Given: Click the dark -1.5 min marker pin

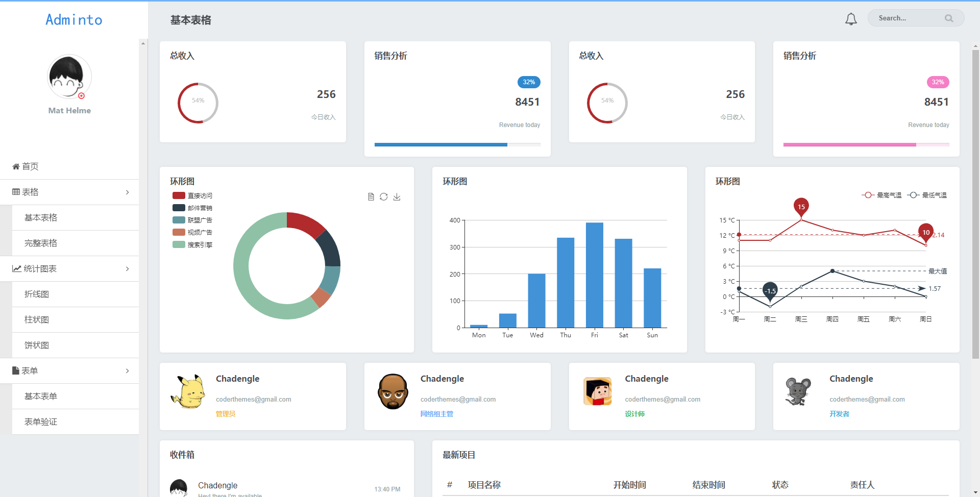Looking at the screenshot, I should (770, 292).
